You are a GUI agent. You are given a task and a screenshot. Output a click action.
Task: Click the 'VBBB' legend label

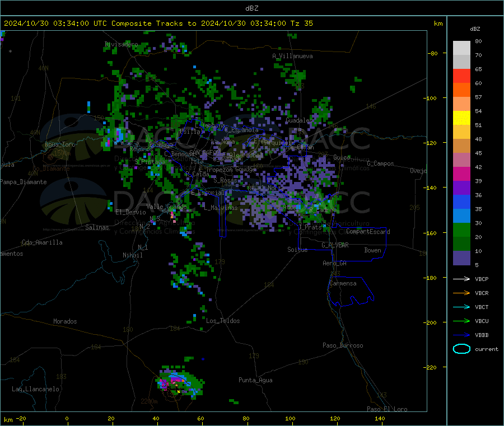(482, 335)
